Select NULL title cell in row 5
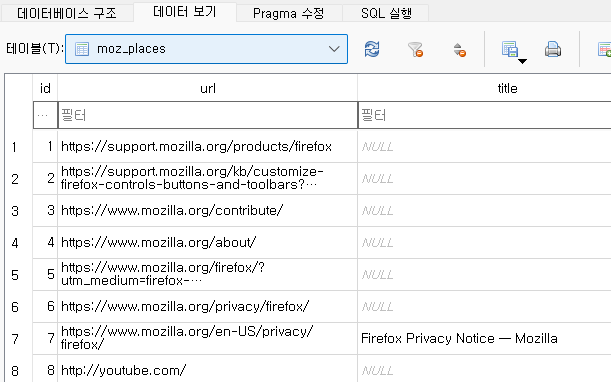Viewport: 611px width, 382px height. click(484, 275)
